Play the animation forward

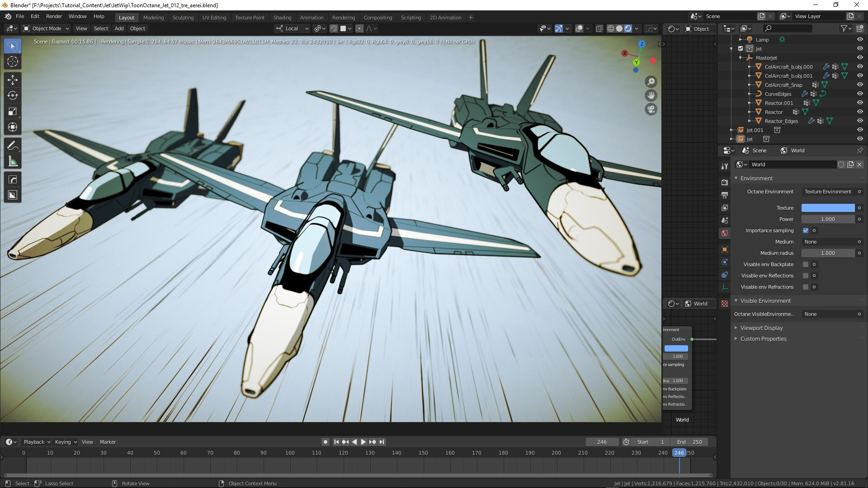[363, 442]
